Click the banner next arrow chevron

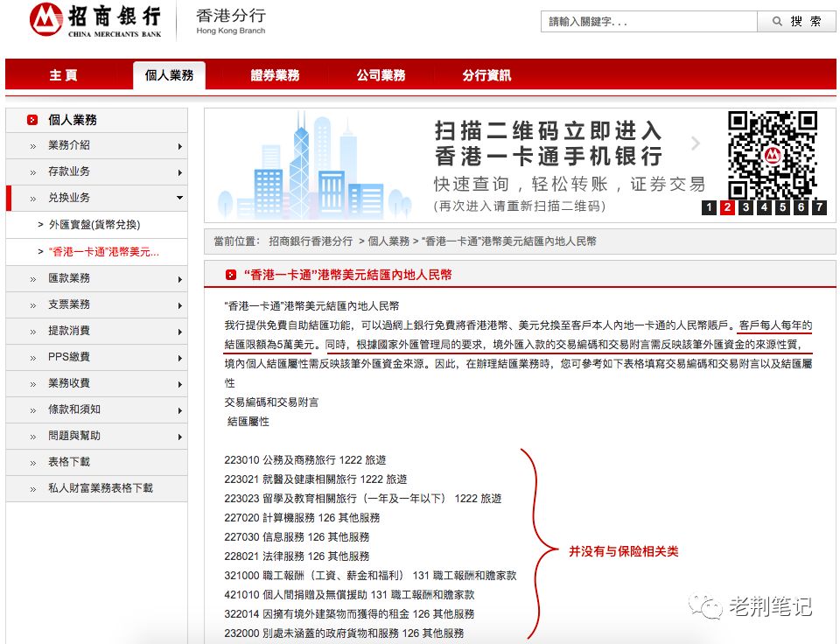click(x=696, y=144)
